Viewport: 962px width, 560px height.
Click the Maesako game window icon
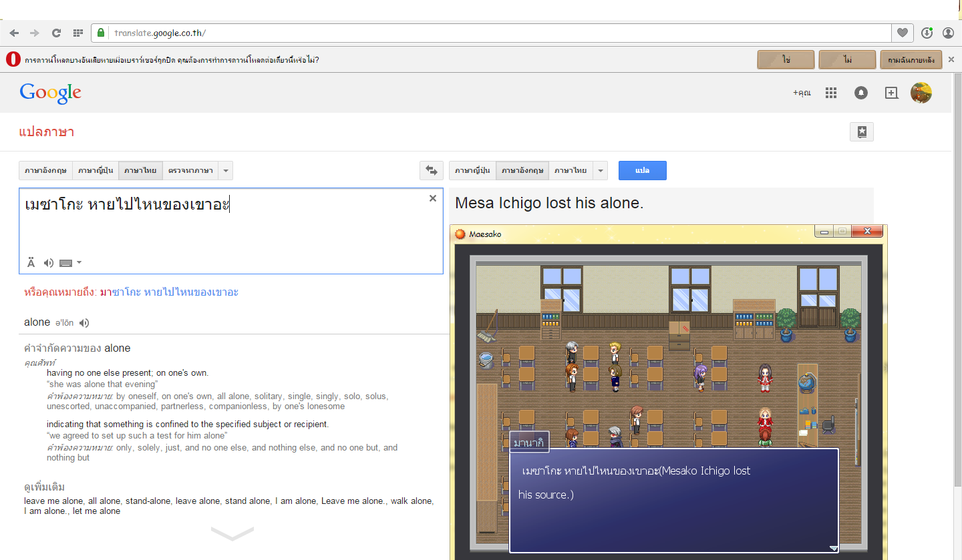(460, 234)
